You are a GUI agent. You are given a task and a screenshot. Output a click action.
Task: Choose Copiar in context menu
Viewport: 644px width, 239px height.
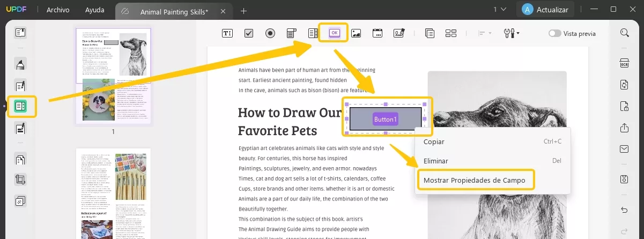[x=492, y=141]
